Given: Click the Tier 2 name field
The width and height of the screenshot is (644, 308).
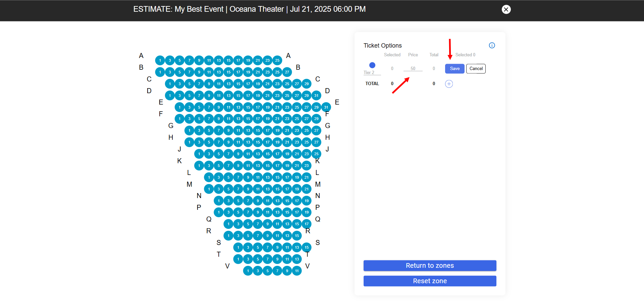Looking at the screenshot, I should click(372, 72).
